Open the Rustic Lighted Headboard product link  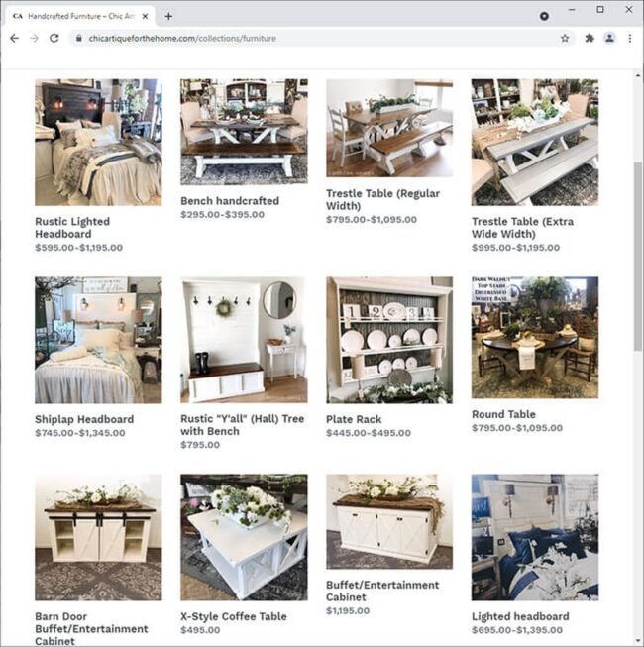click(72, 227)
